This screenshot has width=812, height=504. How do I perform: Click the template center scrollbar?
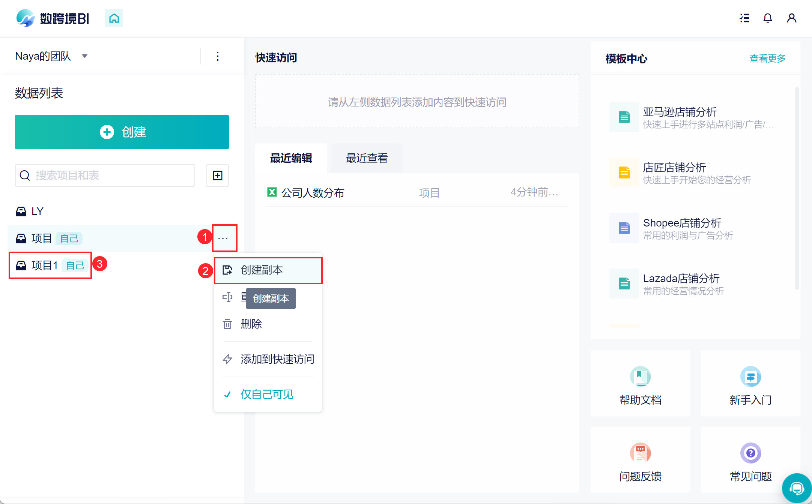[x=797, y=187]
